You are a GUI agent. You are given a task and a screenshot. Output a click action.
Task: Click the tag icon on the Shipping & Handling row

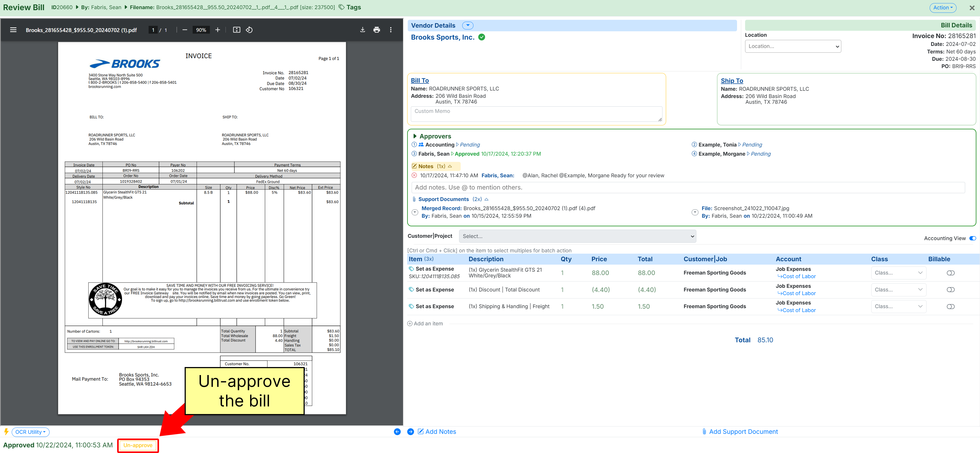411,306
